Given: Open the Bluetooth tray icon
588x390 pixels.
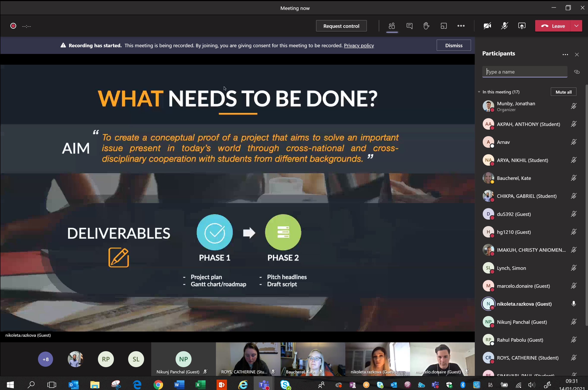Looking at the screenshot, I should tap(463, 385).
